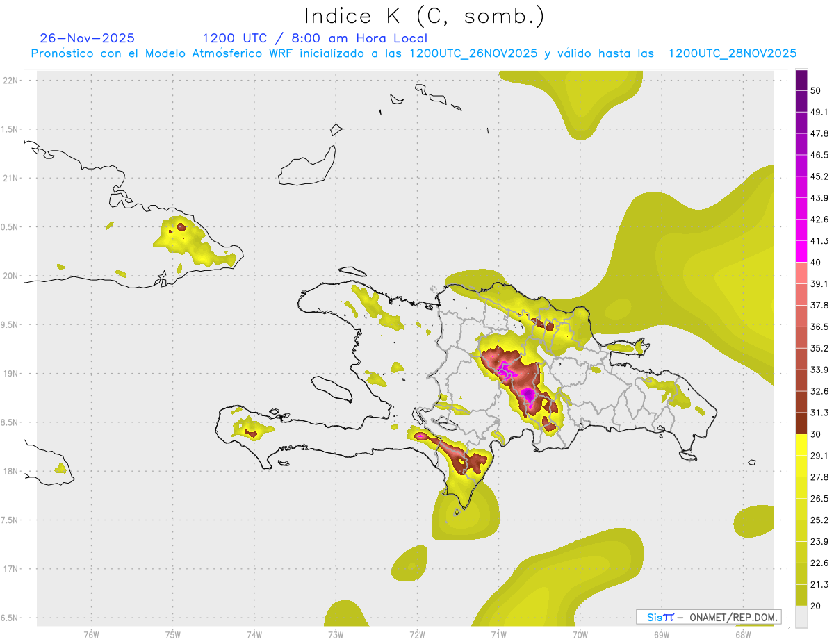Select the date text "26-Nov-2025"
Viewport: 834px width, 644px height.
point(88,38)
